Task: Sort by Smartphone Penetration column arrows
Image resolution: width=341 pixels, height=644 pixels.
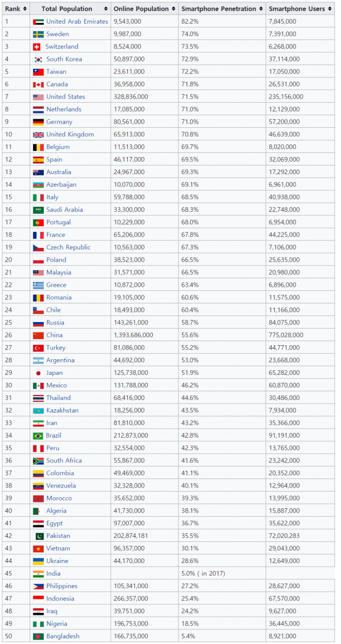Action: click(x=261, y=9)
